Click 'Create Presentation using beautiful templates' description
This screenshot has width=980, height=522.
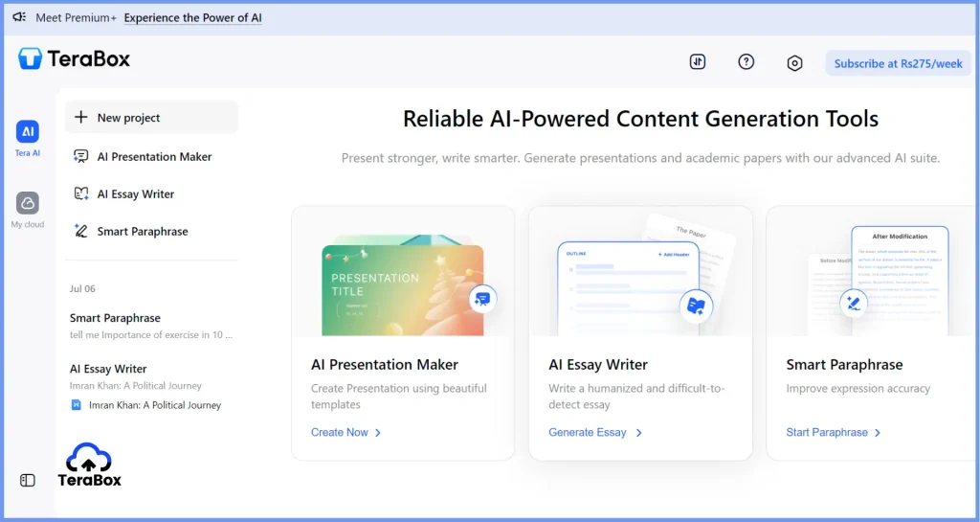click(x=399, y=397)
